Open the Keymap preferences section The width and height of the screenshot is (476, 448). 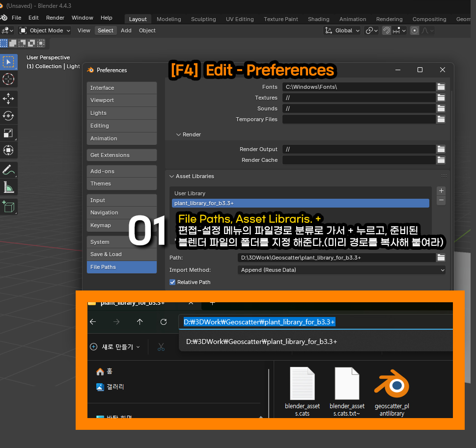point(122,225)
